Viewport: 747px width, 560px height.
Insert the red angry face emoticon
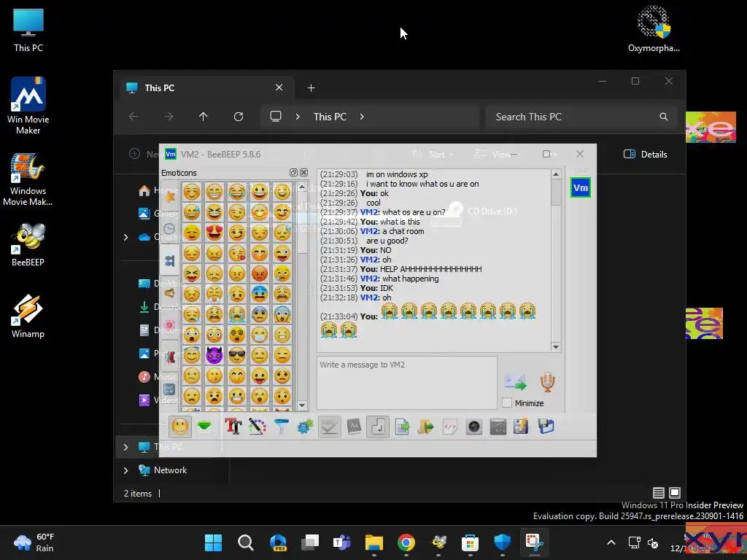[x=260, y=273]
